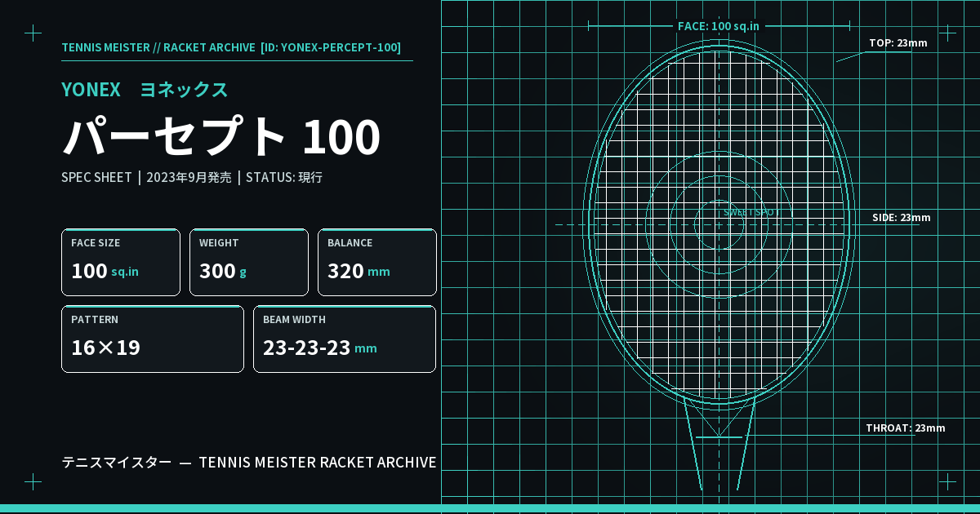The width and height of the screenshot is (980, 514).
Task: Click the ID: YONEX-PERCEPT-100 text
Action: 331,47
